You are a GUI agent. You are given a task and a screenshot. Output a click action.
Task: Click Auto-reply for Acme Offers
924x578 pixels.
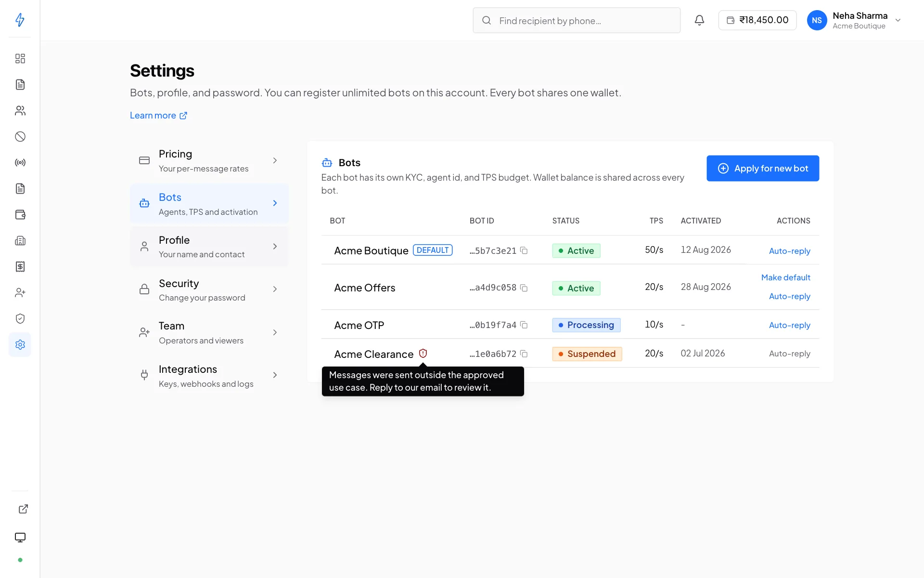tap(789, 296)
